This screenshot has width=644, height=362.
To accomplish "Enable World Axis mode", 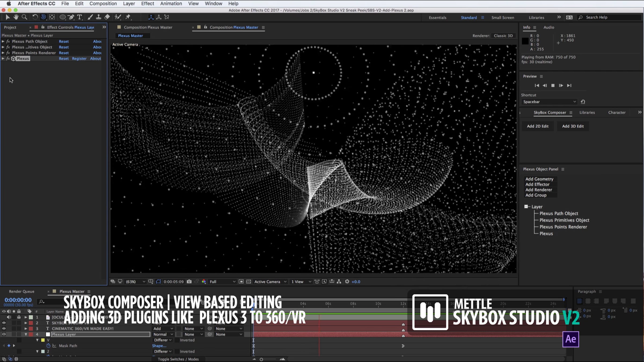I will pos(159,17).
